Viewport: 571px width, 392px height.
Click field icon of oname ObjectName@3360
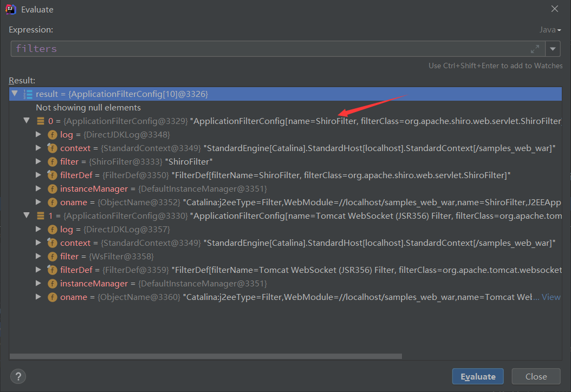coord(53,297)
